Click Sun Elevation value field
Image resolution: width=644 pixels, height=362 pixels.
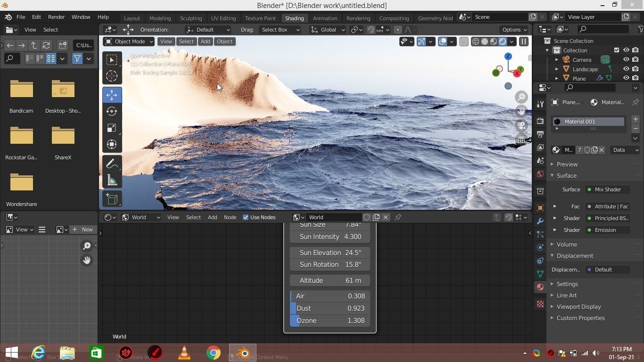click(330, 253)
